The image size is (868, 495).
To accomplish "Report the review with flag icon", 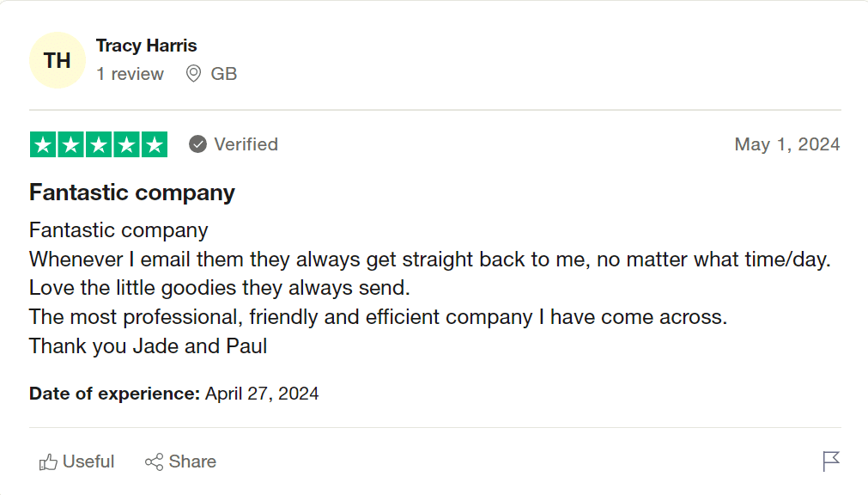I will (x=831, y=461).
